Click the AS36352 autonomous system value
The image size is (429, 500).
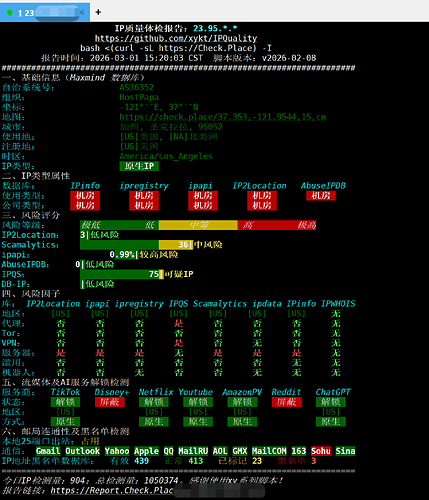136,88
